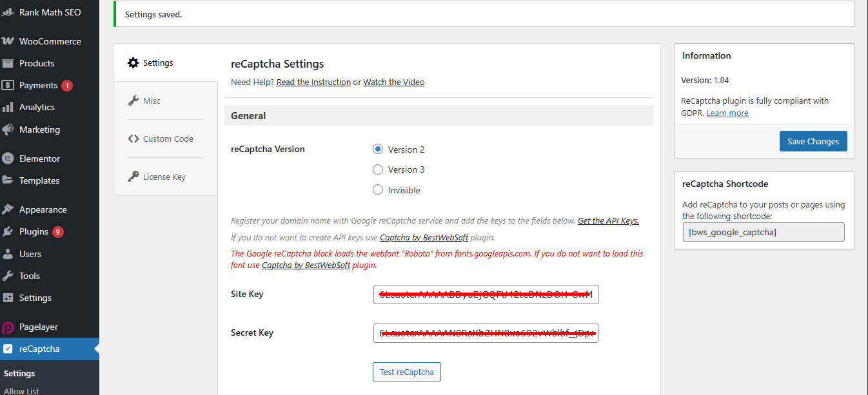Image resolution: width=868 pixels, height=395 pixels.
Task: Click the Appearance paintbrush icon
Action: pyautogui.click(x=8, y=209)
